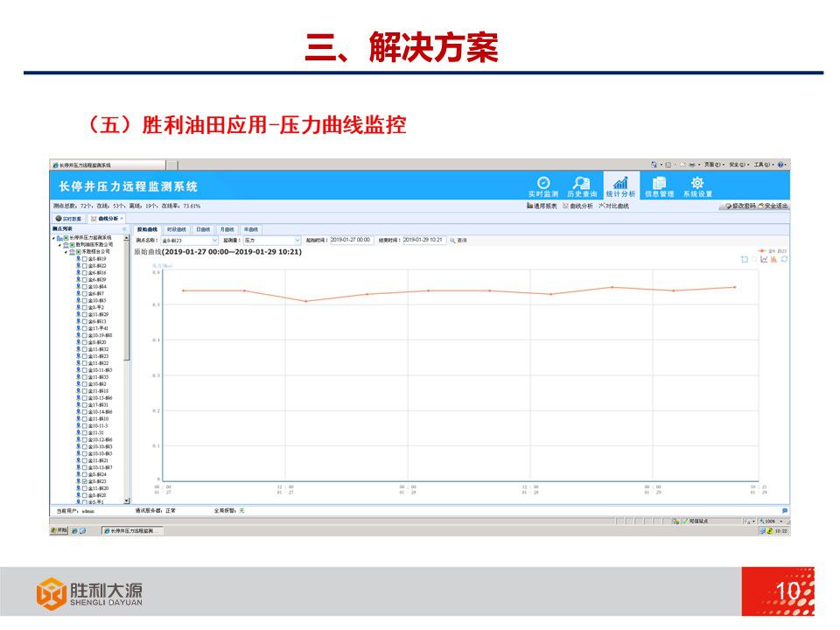Click the tree scrollbar up arrow
840x630 pixels.
(127, 238)
